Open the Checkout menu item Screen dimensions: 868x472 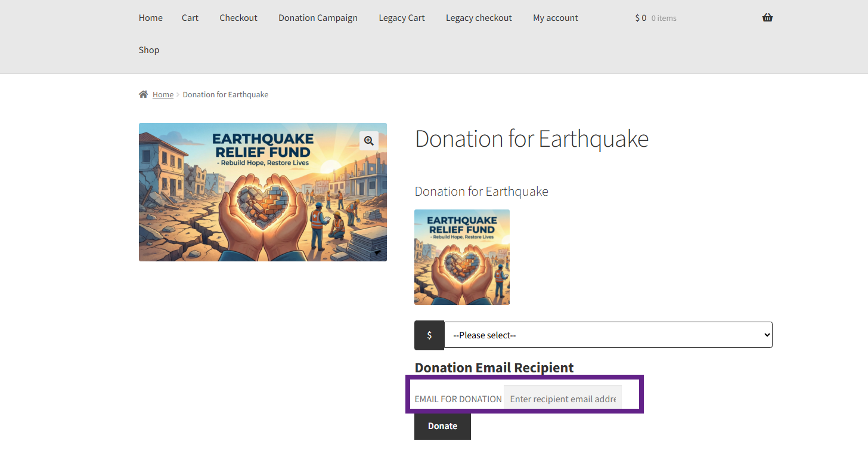(x=238, y=18)
